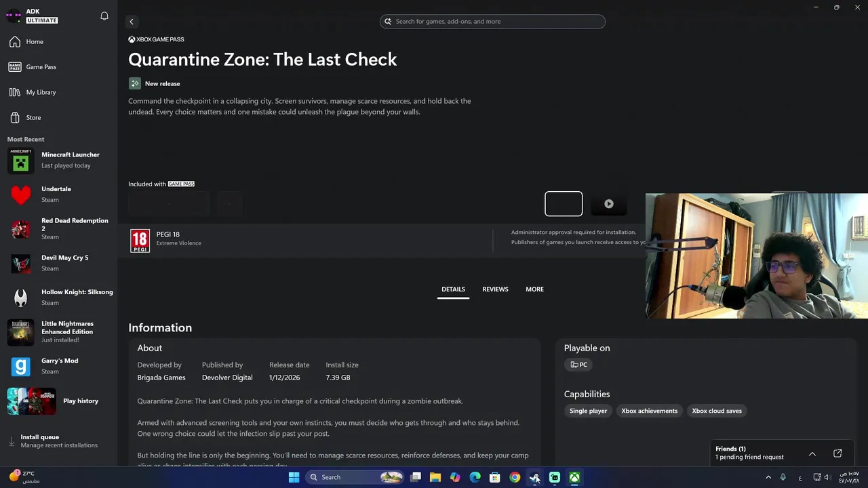Open Minecraft Launcher from recents

coord(58,160)
